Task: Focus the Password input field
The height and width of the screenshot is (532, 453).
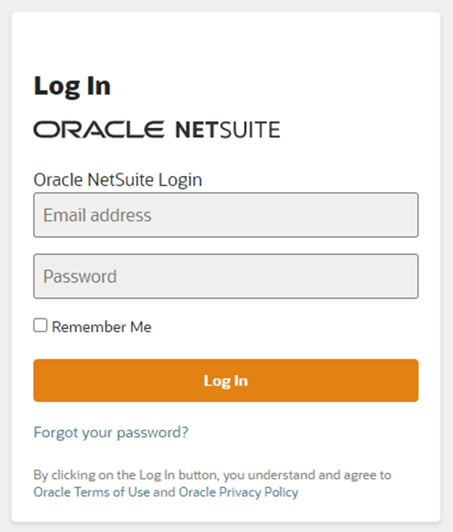Action: pos(226,276)
